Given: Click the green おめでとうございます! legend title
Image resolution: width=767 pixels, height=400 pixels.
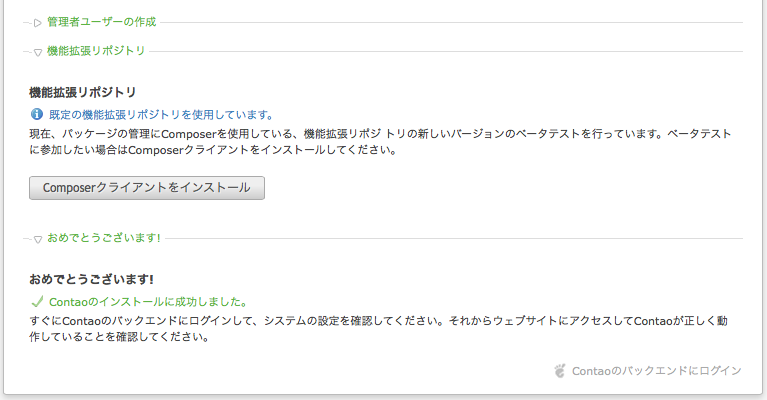Looking at the screenshot, I should (104, 238).
